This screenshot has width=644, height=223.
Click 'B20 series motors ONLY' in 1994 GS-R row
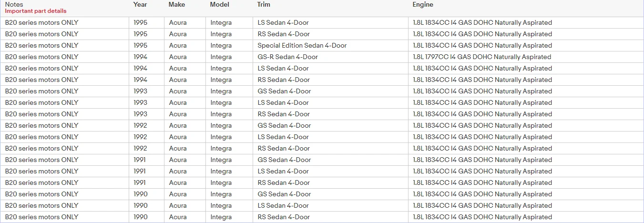pyautogui.click(x=41, y=57)
